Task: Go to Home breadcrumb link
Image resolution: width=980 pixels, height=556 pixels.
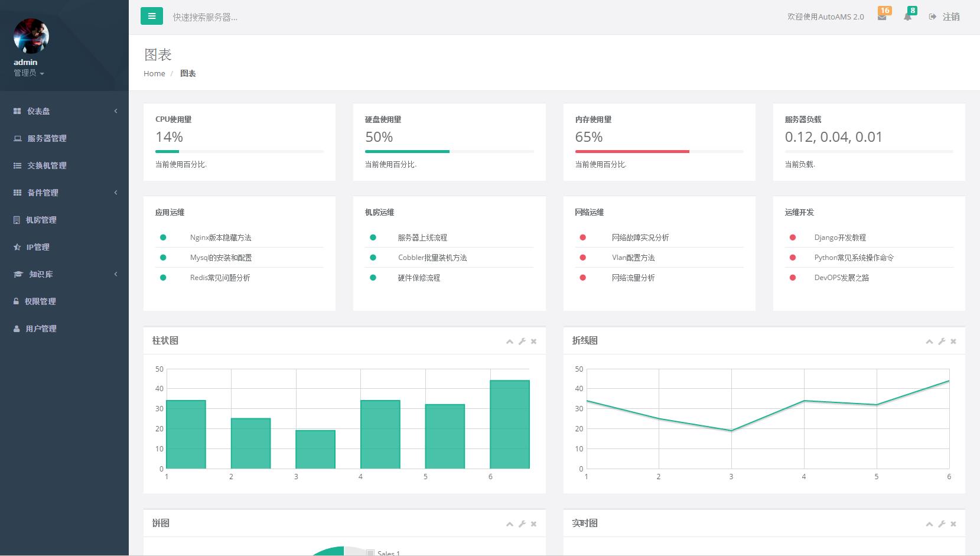Action: [154, 73]
